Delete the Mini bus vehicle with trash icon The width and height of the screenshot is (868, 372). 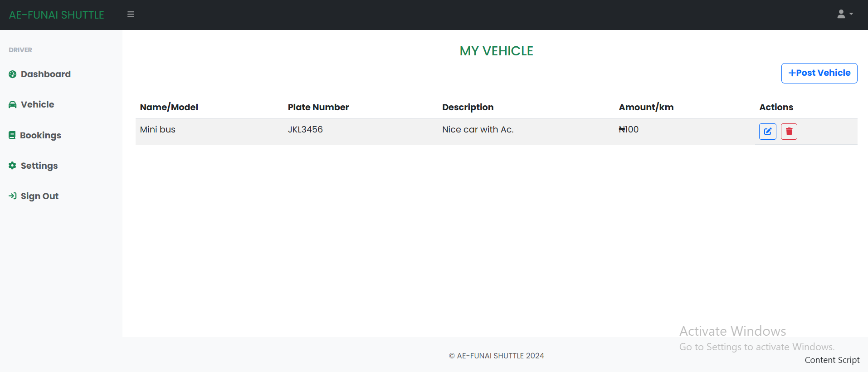click(789, 132)
